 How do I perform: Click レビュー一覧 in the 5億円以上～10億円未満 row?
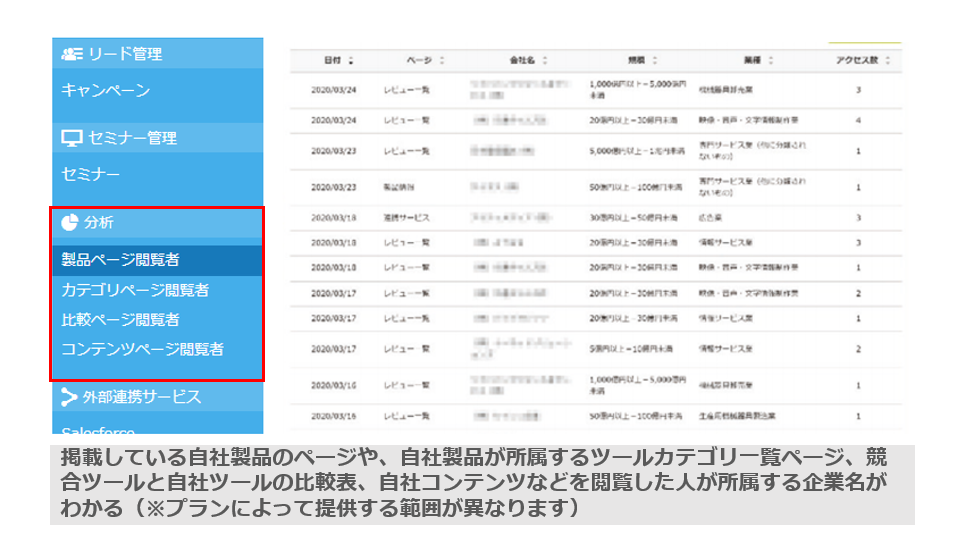[406, 349]
